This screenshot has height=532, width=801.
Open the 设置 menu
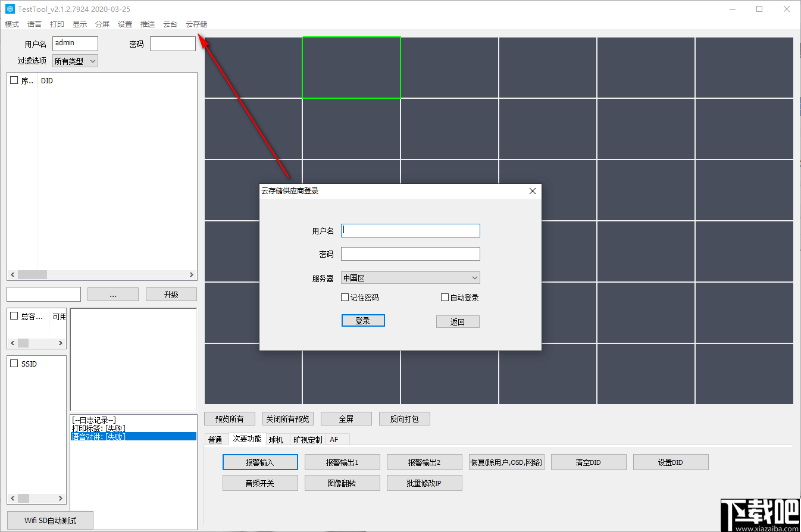[x=125, y=24]
